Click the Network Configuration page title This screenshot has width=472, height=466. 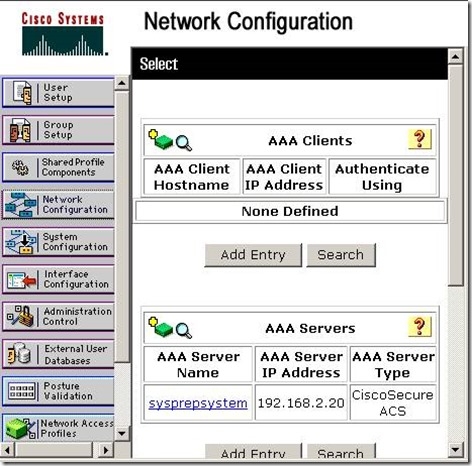[248, 22]
